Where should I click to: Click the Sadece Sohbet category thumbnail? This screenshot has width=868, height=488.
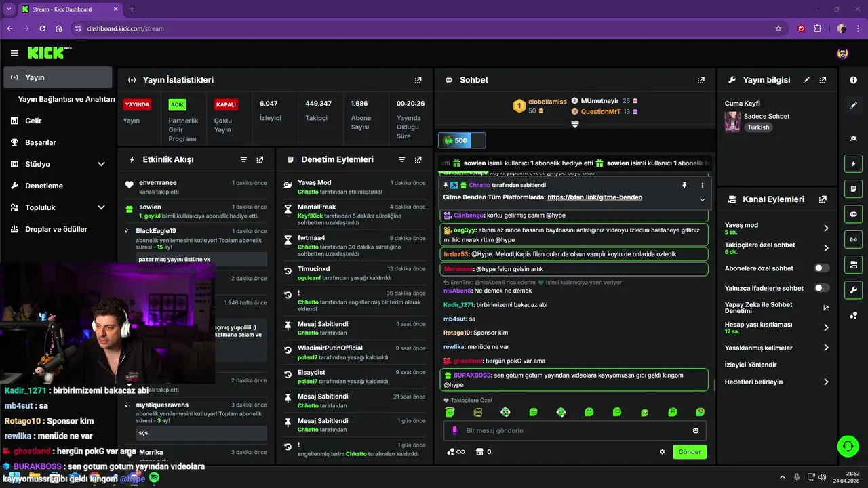click(x=732, y=121)
